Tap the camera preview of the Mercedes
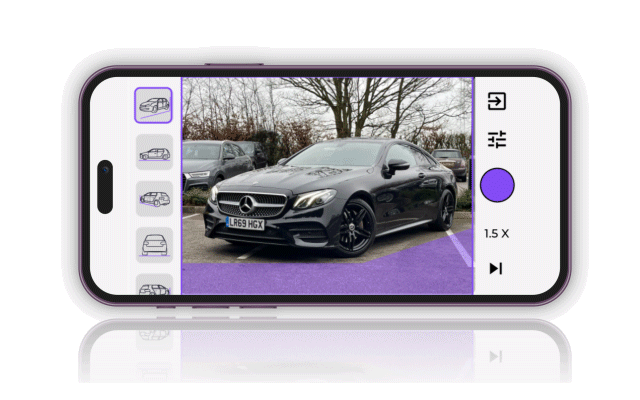The height and width of the screenshot is (400, 640). pyautogui.click(x=327, y=186)
